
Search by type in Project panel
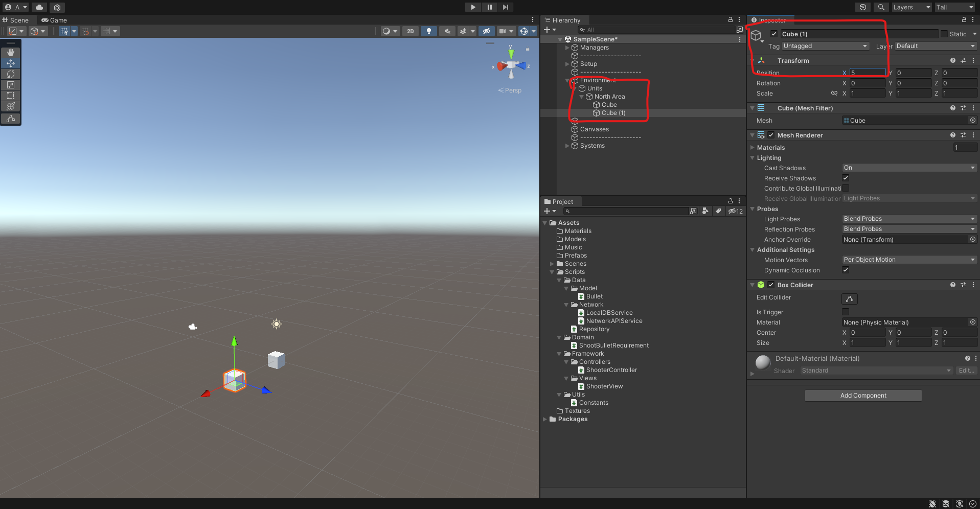(x=705, y=211)
